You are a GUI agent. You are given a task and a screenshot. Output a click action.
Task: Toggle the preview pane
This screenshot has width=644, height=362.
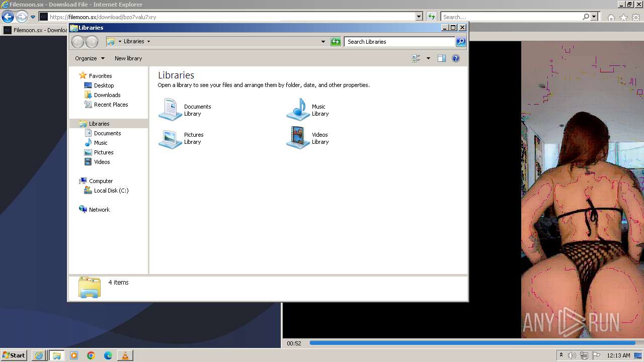(441, 58)
